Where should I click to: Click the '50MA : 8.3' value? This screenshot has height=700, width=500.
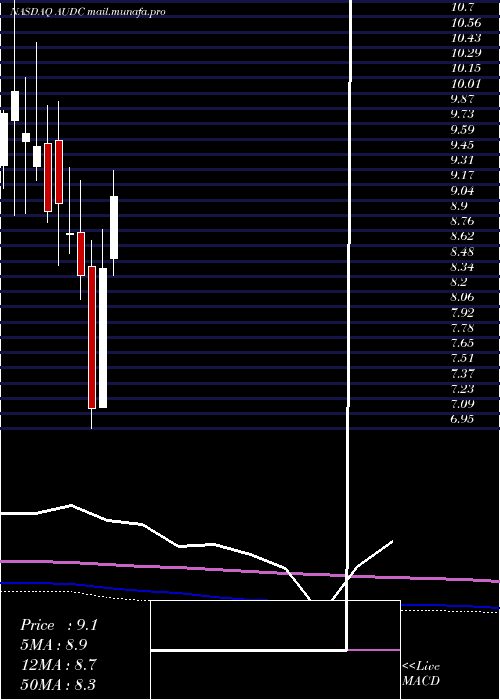point(59,684)
